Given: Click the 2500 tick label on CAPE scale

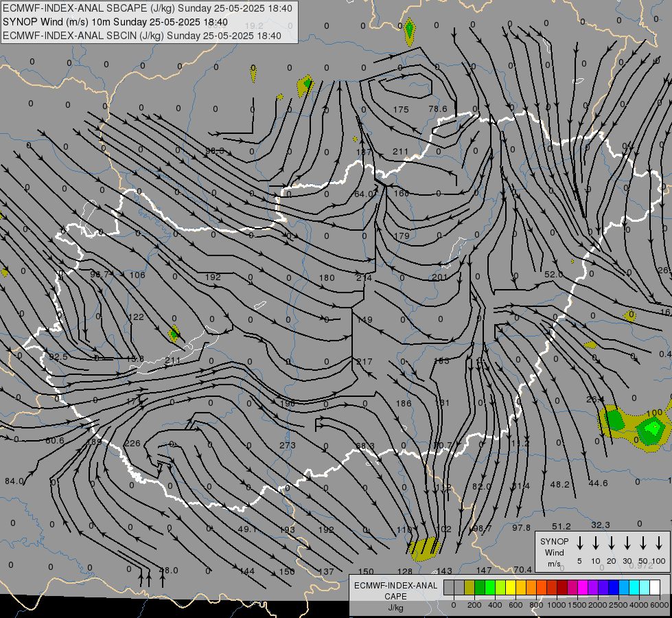Looking at the screenshot, I should pos(618,605).
